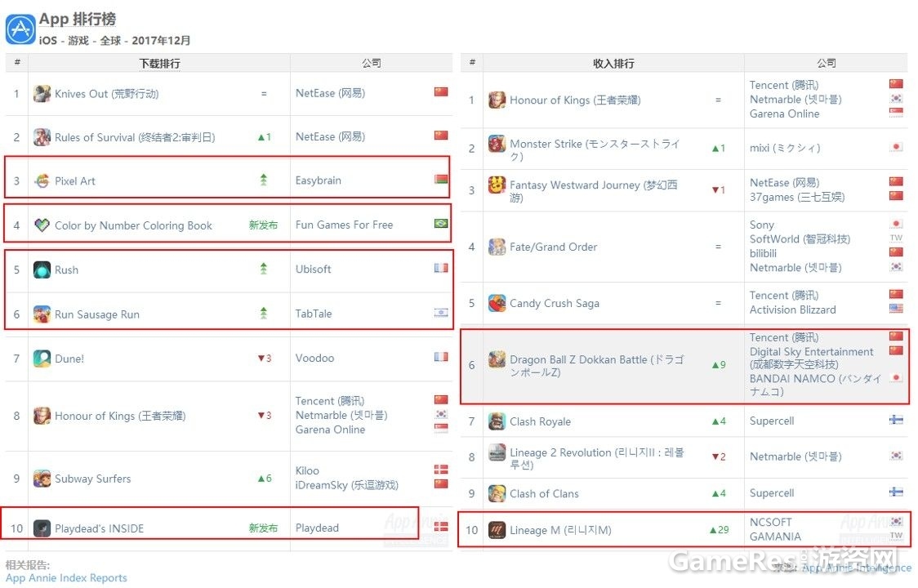Click Honour of Kings icon in revenue ranking
Viewport: 918px width, 588px height.
497,100
